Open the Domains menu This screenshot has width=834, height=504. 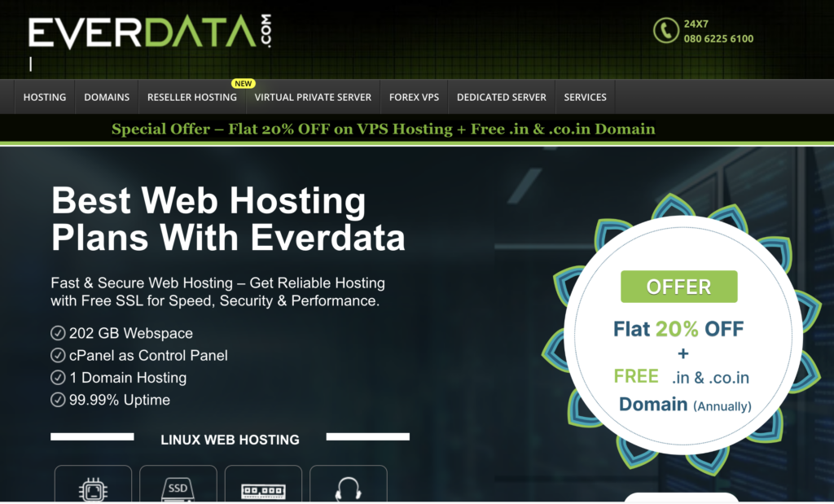pyautogui.click(x=107, y=97)
